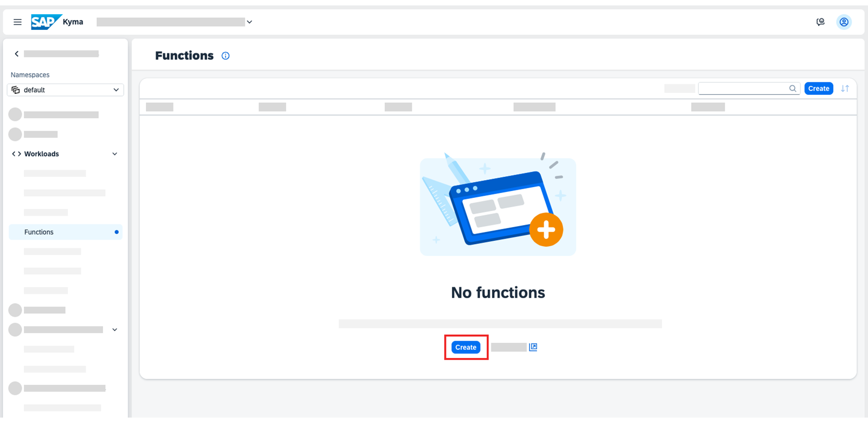The width and height of the screenshot is (868, 423).
Task: Expand the lower sidebar section chevron
Action: [x=114, y=330]
